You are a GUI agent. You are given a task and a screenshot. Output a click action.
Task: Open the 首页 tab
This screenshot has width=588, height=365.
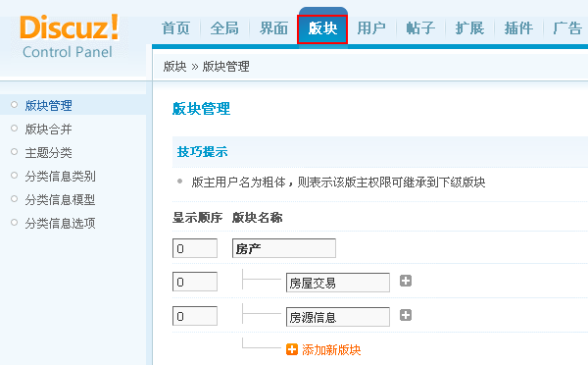tap(175, 28)
